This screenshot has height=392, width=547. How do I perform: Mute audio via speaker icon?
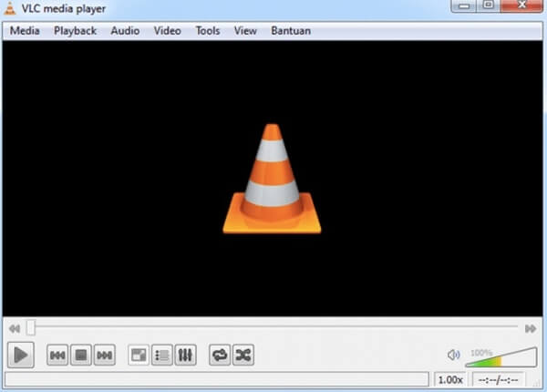pyautogui.click(x=453, y=355)
